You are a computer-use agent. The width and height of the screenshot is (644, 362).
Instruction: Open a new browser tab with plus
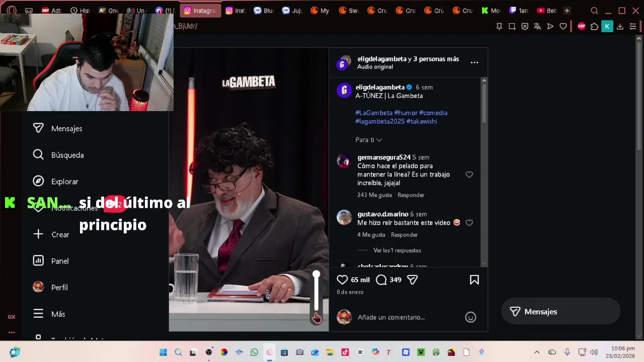click(x=567, y=11)
